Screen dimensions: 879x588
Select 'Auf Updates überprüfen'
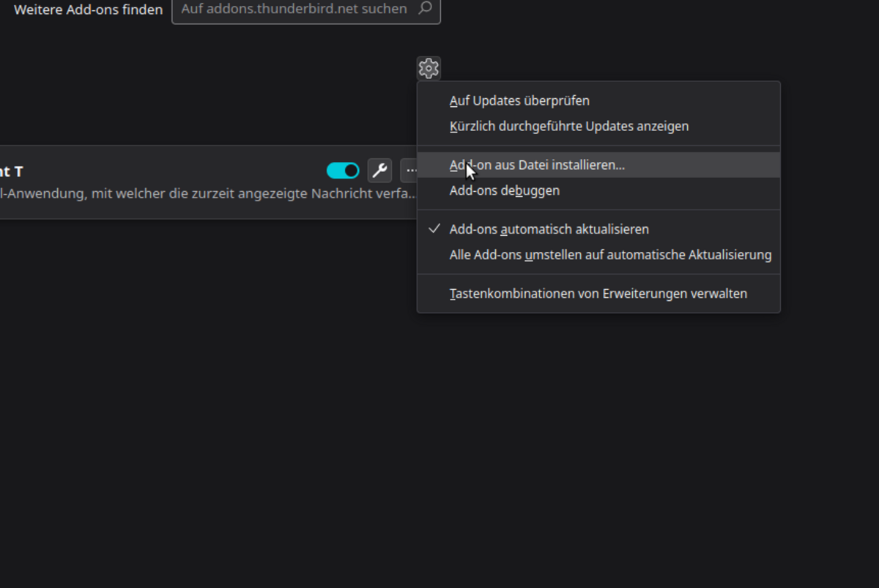519,100
